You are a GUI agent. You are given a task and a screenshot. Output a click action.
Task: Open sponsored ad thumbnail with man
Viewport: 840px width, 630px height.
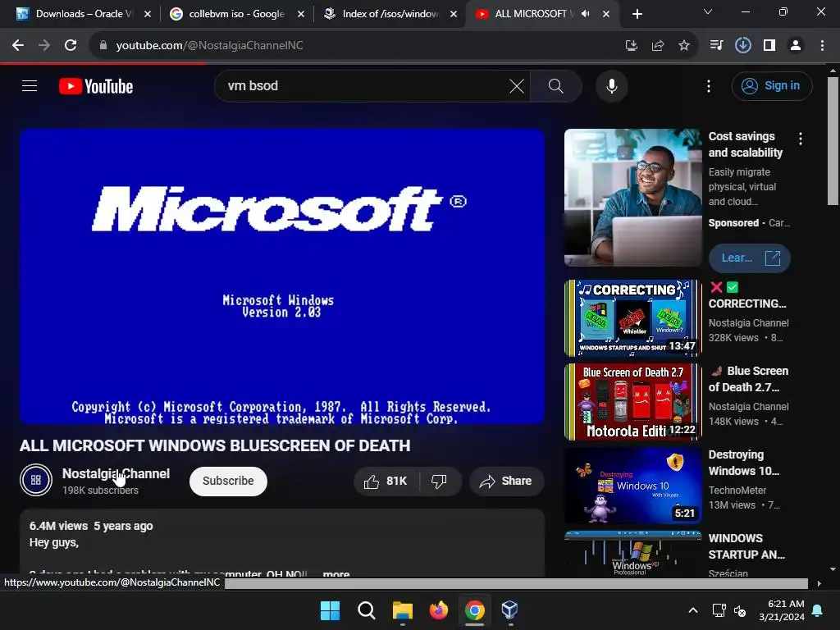[632, 197]
